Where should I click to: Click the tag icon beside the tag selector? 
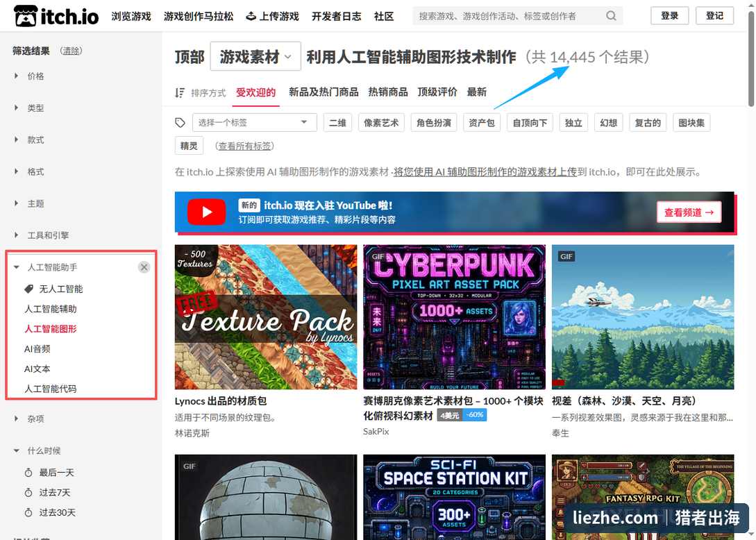tap(180, 122)
